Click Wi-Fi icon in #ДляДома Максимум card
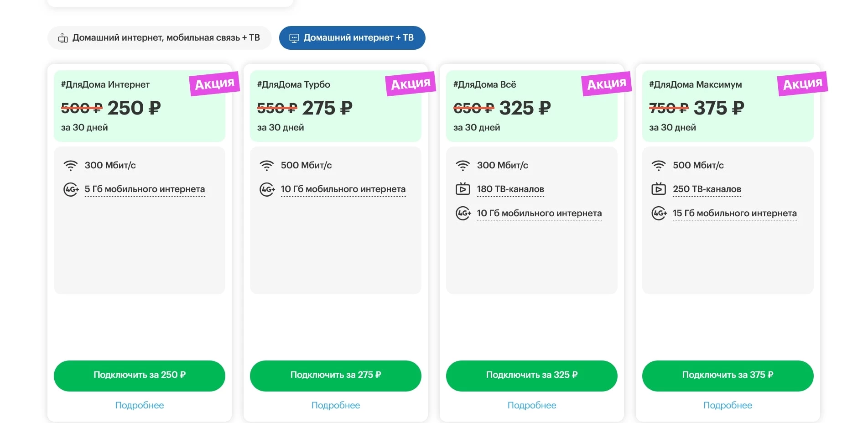This screenshot has width=868, height=423. pyautogui.click(x=658, y=165)
